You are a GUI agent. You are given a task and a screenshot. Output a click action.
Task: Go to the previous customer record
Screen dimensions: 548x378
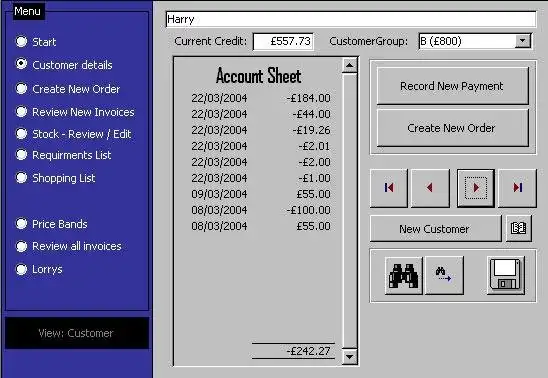point(430,188)
